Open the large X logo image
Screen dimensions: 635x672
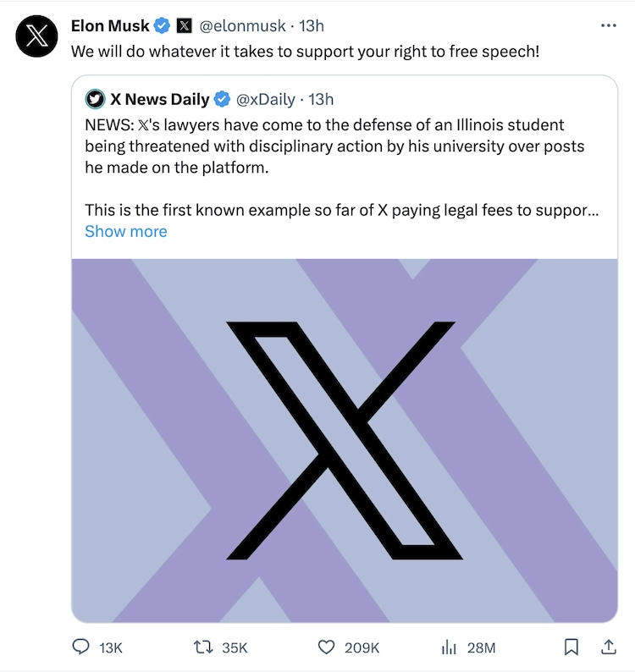pos(345,440)
